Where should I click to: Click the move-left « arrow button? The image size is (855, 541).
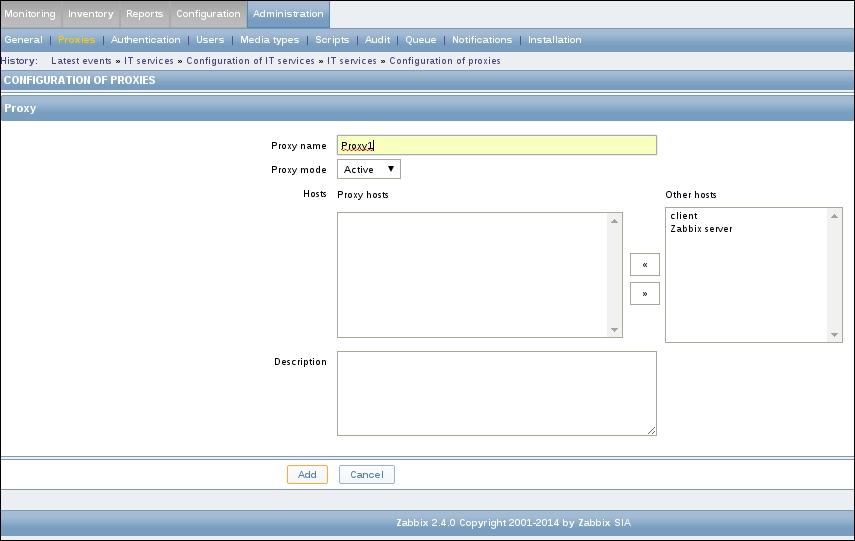tap(645, 265)
